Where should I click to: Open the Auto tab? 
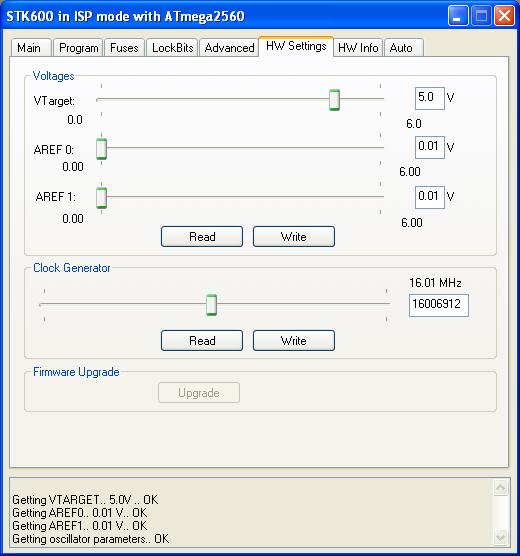[x=404, y=48]
